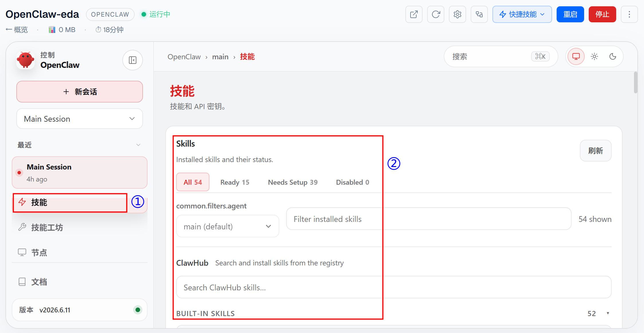Open instance in new window icon
644x333 pixels.
pyautogui.click(x=414, y=14)
